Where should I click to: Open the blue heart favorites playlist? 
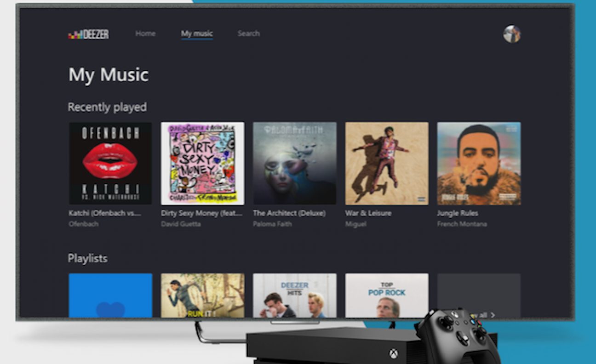click(110, 295)
